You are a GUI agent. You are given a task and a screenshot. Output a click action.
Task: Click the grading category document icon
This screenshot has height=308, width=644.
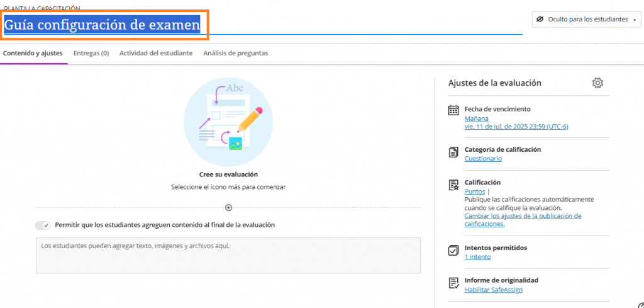point(453,152)
